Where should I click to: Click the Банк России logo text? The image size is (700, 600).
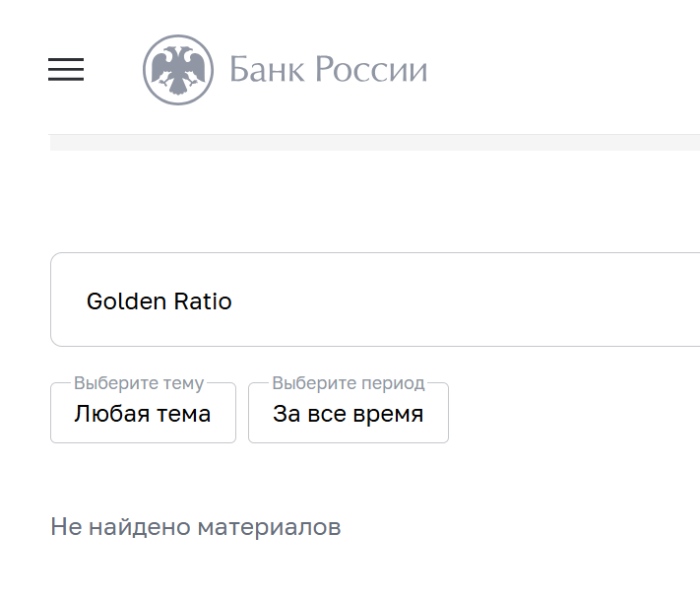pyautogui.click(x=328, y=70)
